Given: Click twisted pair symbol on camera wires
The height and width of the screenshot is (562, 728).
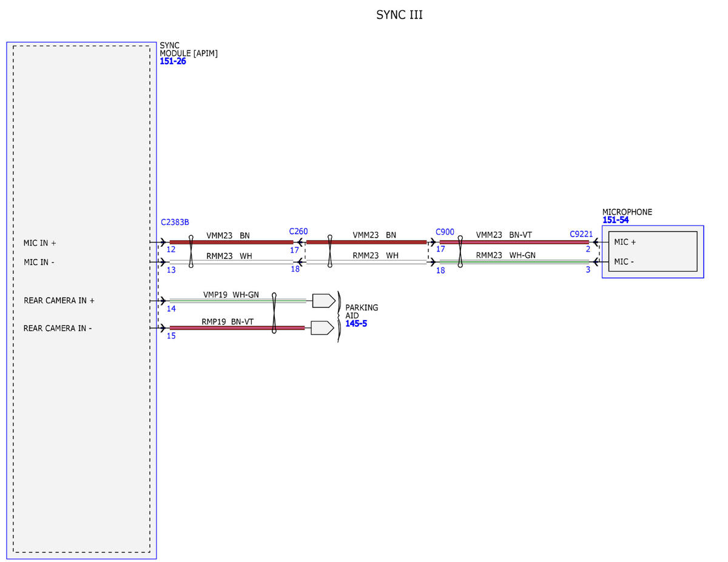Looking at the screenshot, I should 274,313.
